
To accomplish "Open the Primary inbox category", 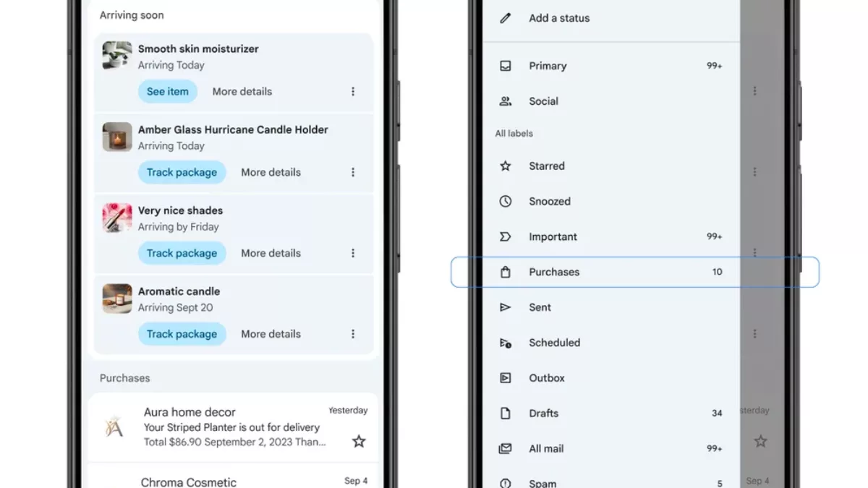I will click(x=548, y=66).
